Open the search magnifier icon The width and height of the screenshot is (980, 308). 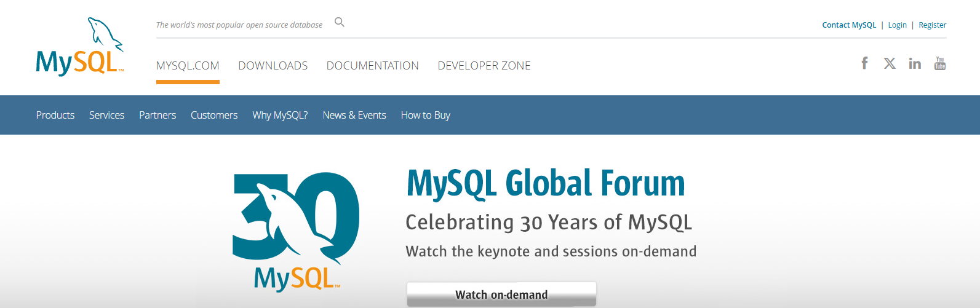point(340,23)
